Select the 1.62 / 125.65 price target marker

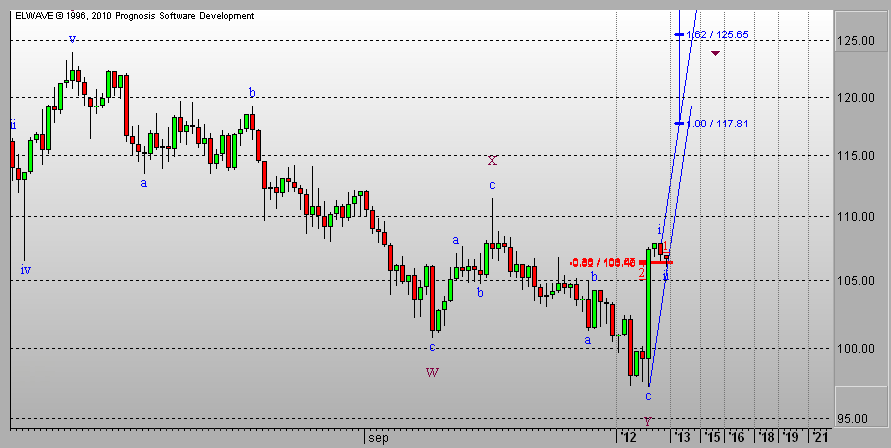(x=714, y=35)
